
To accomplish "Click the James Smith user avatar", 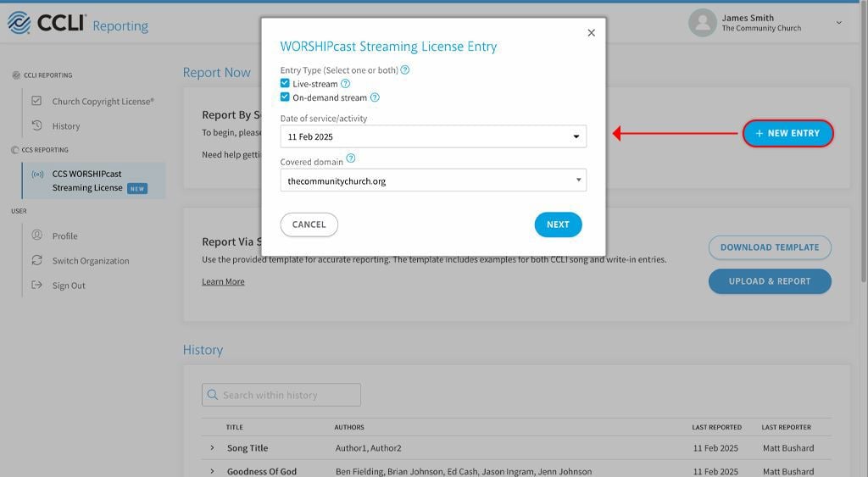I will pyautogui.click(x=703, y=23).
